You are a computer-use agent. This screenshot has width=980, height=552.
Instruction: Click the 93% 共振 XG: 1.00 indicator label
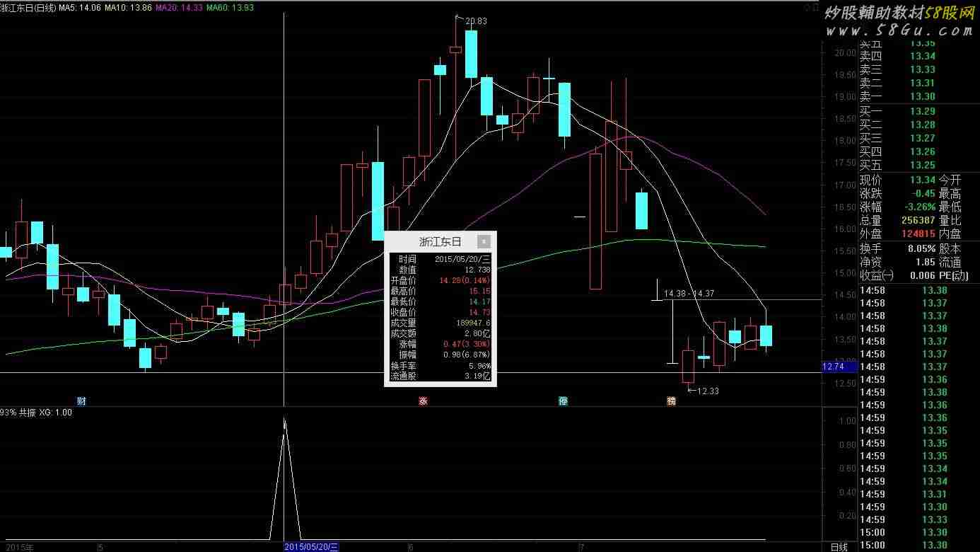[x=36, y=413]
